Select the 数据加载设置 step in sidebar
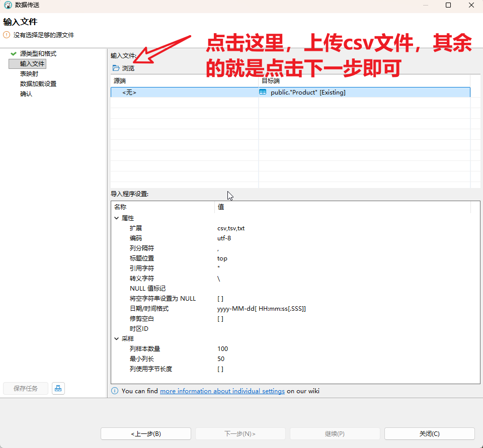 (x=38, y=84)
